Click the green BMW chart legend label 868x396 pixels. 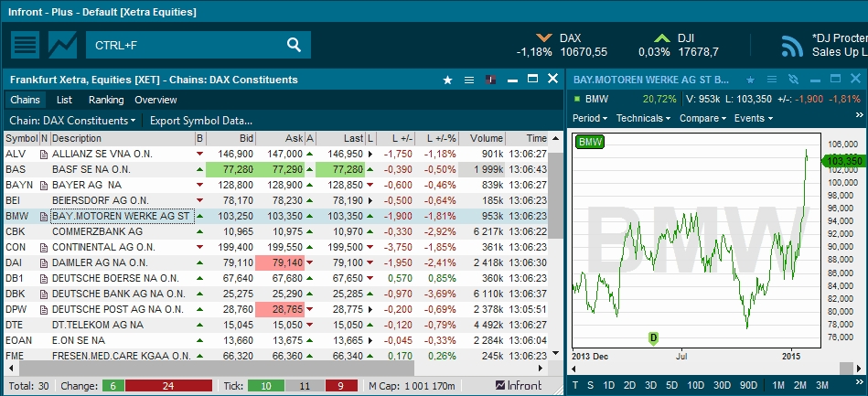click(x=590, y=143)
